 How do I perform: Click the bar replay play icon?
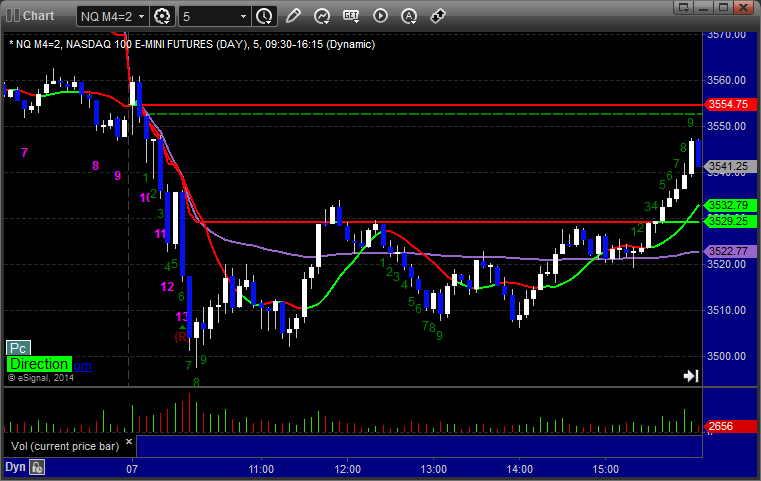click(x=380, y=16)
